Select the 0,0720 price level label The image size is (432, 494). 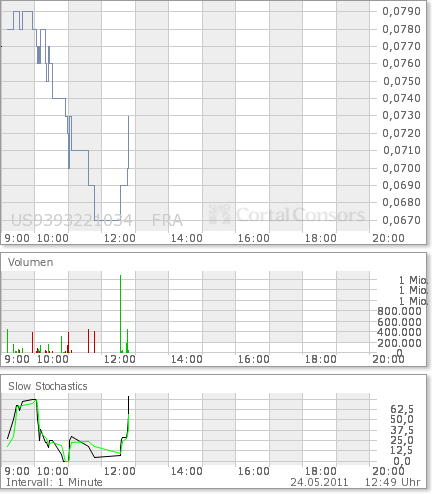click(x=401, y=133)
